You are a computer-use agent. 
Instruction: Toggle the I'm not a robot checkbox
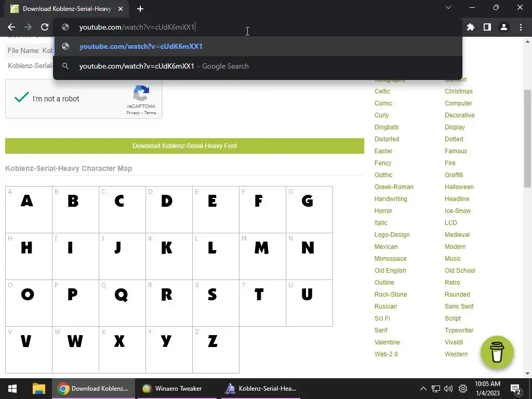pyautogui.click(x=22, y=97)
